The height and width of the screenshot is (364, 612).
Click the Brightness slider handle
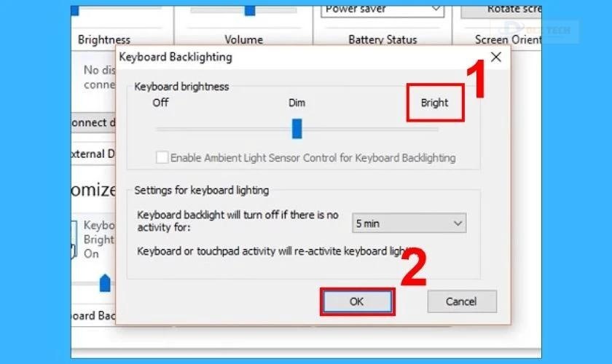(74, 10)
